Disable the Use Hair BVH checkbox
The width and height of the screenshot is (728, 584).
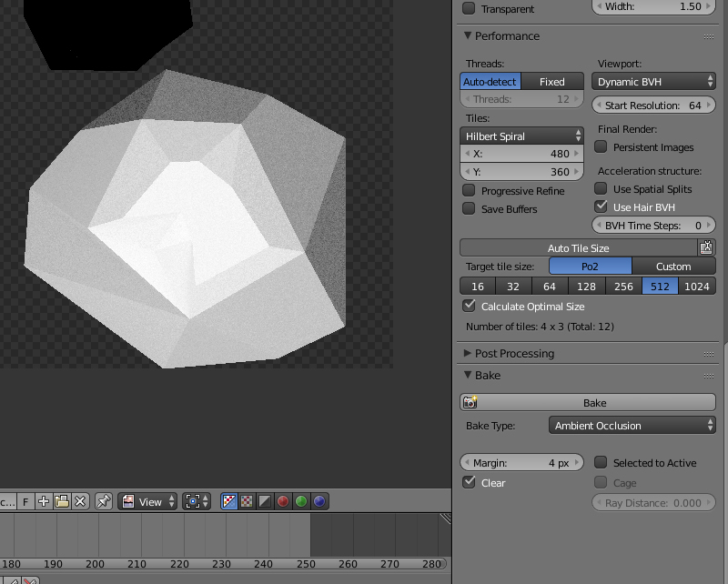(601, 206)
